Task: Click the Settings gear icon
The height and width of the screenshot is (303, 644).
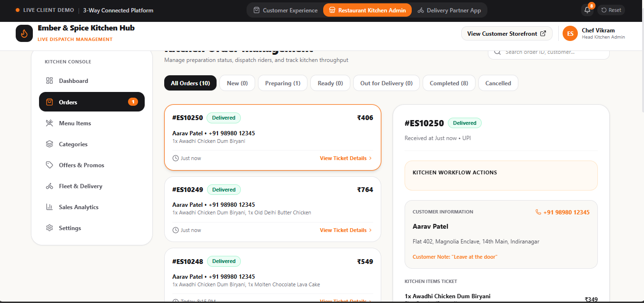Action: tap(50, 228)
